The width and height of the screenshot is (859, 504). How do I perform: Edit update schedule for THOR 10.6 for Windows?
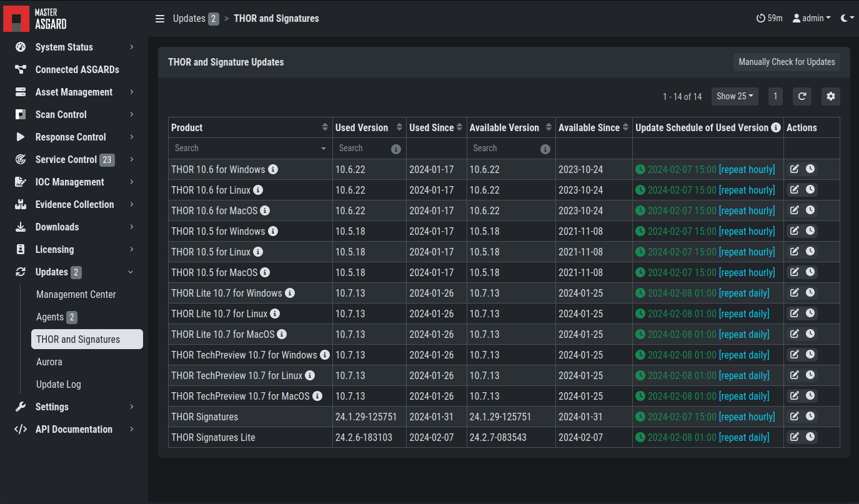click(x=794, y=169)
